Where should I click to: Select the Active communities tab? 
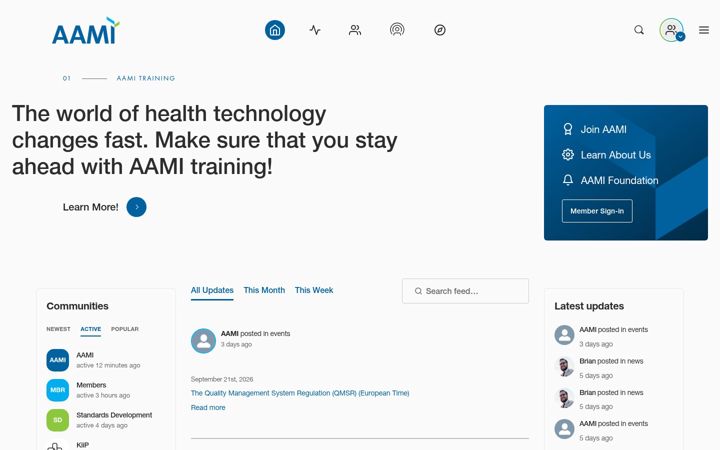(90, 329)
